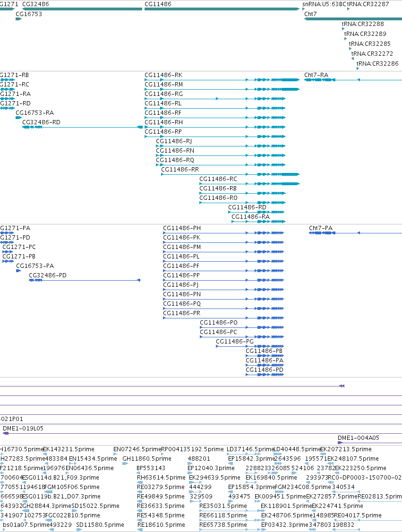This screenshot has width=402, height=532.
Task: Select the CG11486-RA transcript label
Action: [x=251, y=217]
